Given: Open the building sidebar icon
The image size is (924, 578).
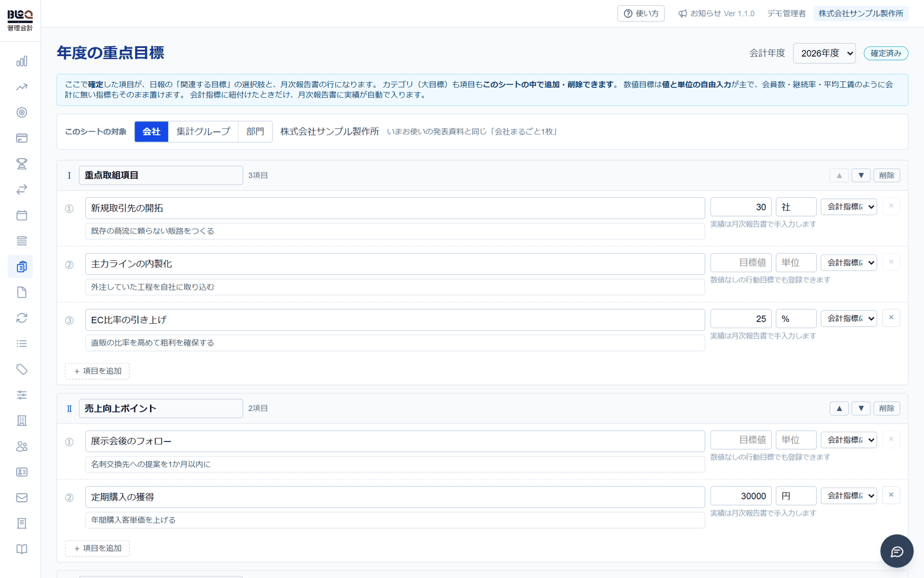Looking at the screenshot, I should (21, 421).
